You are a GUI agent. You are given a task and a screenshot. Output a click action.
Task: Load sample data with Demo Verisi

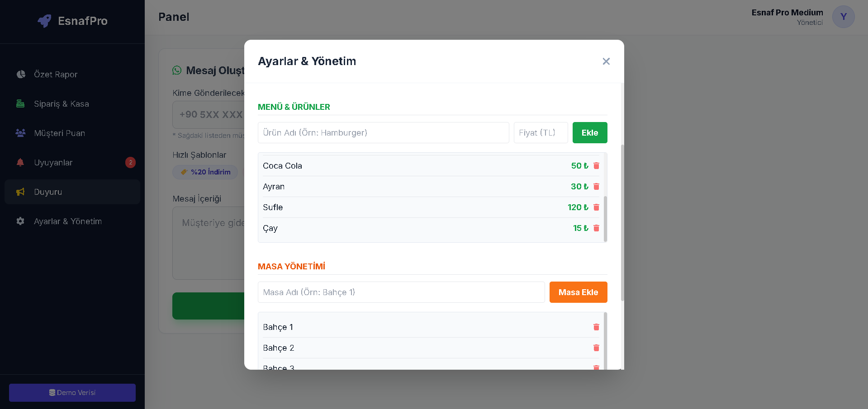point(72,393)
